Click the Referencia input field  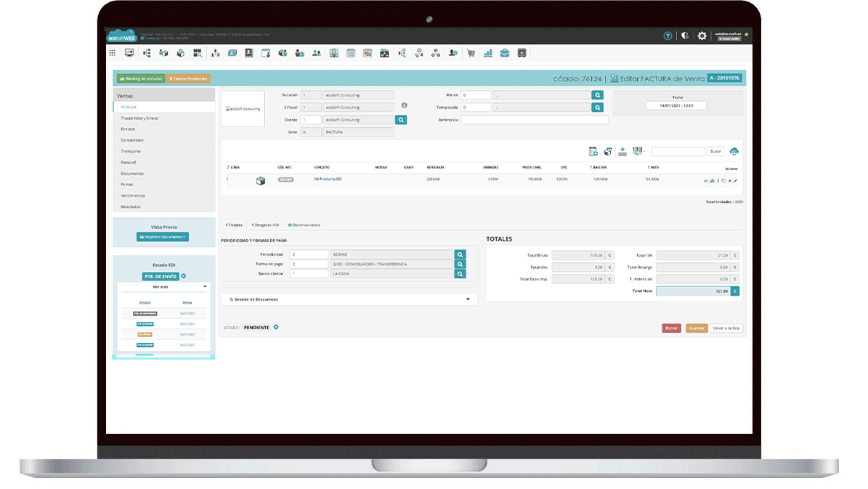[x=534, y=120]
